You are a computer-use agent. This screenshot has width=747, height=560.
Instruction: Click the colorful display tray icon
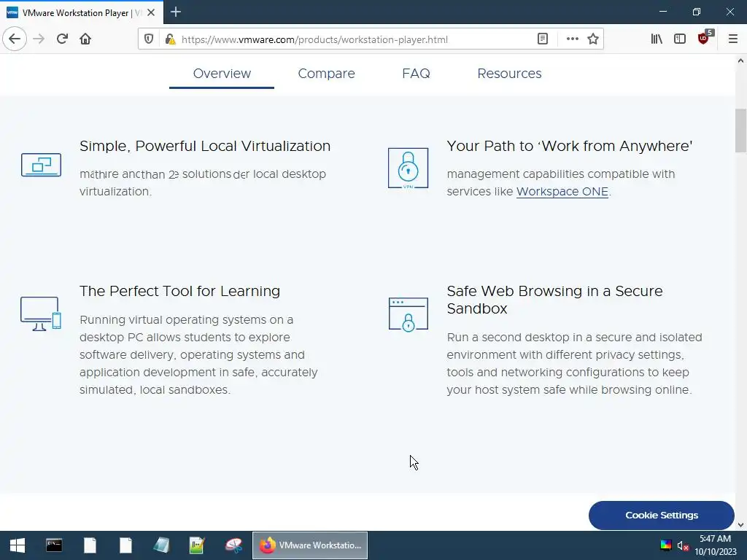pos(665,545)
